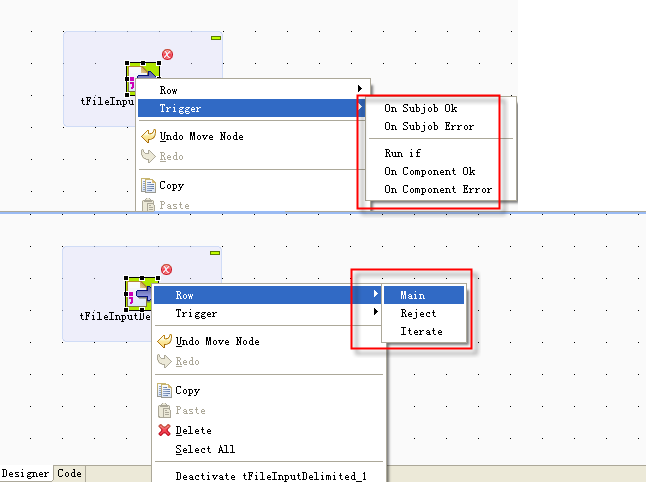This screenshot has height=482, width=650.
Task: Click Copy in lower context menu
Action: [187, 390]
